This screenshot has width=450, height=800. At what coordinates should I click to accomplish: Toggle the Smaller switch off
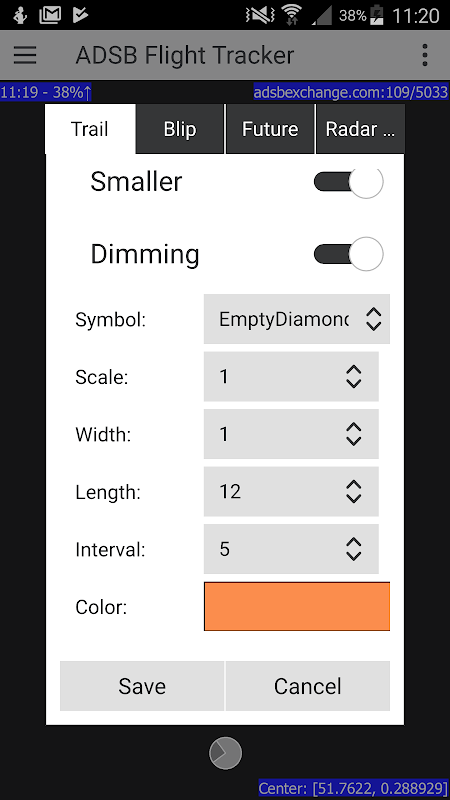point(348,182)
